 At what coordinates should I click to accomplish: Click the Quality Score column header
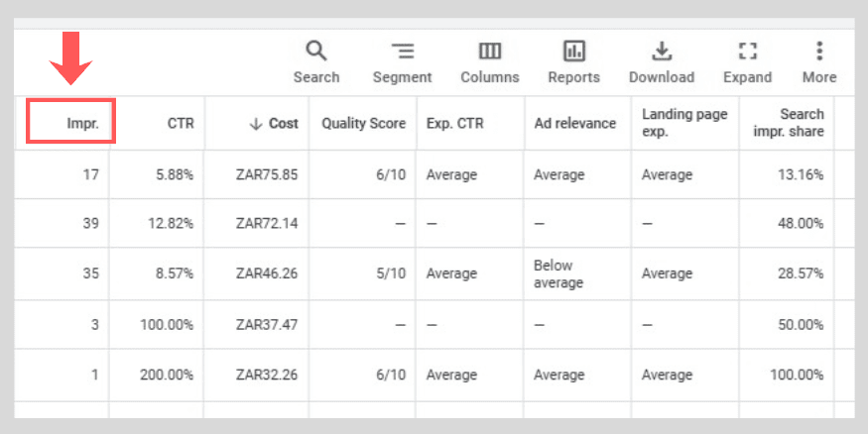363,123
